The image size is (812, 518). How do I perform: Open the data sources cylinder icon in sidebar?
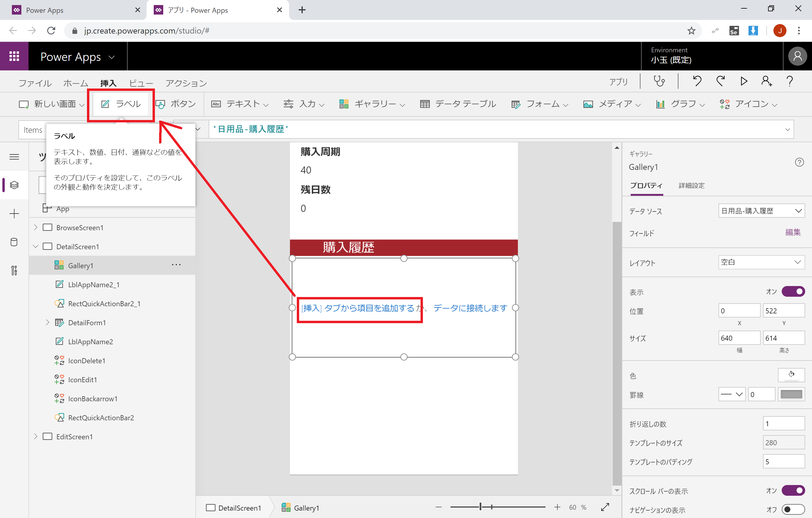14,242
